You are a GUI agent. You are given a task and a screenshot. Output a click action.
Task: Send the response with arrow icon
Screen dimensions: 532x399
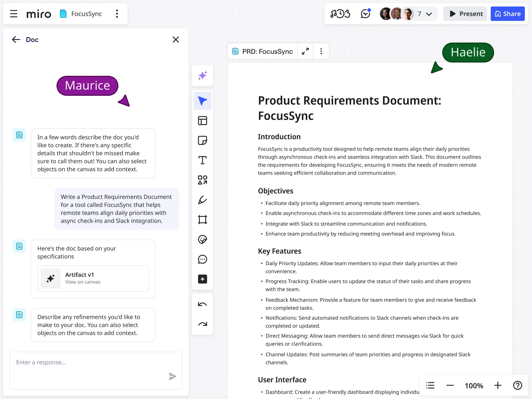pyautogui.click(x=172, y=376)
